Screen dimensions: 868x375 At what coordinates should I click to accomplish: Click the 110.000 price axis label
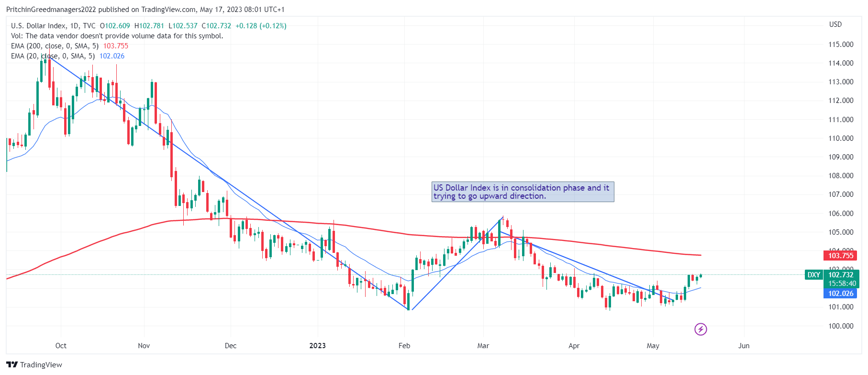pos(841,138)
